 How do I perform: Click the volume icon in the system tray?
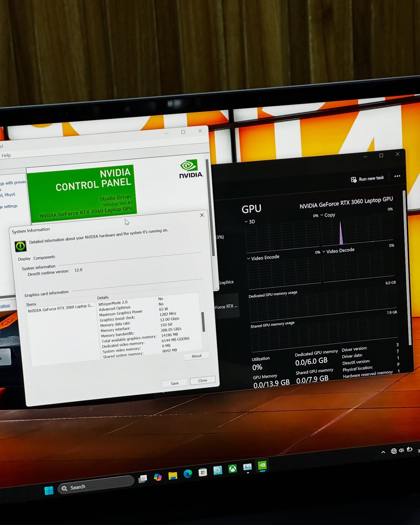tap(401, 450)
